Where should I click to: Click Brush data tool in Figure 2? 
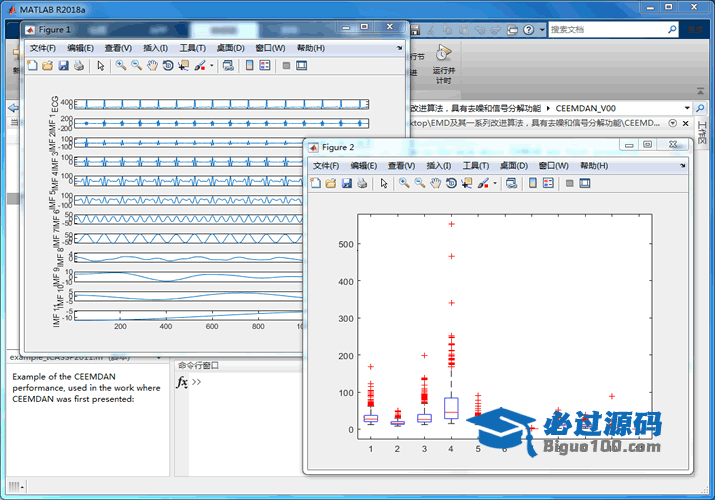(483, 183)
